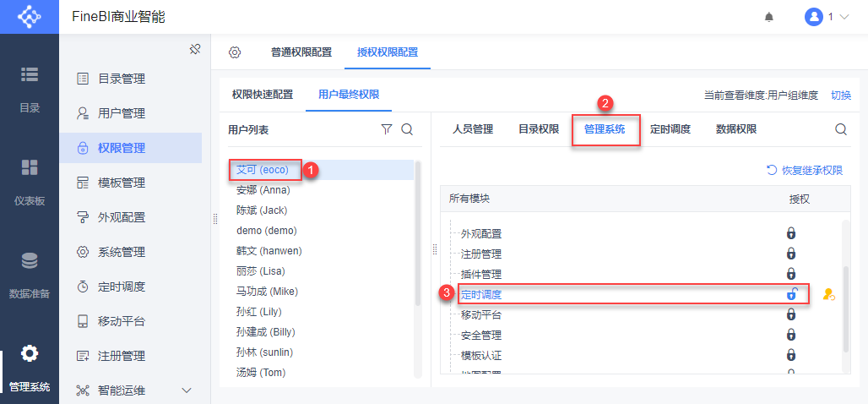Search the user list with magnifier icon

tap(407, 129)
